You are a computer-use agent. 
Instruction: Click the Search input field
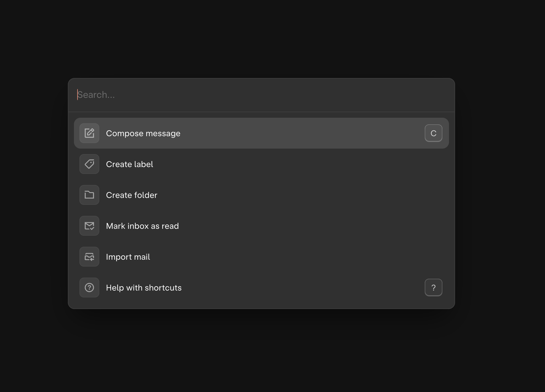(x=261, y=95)
